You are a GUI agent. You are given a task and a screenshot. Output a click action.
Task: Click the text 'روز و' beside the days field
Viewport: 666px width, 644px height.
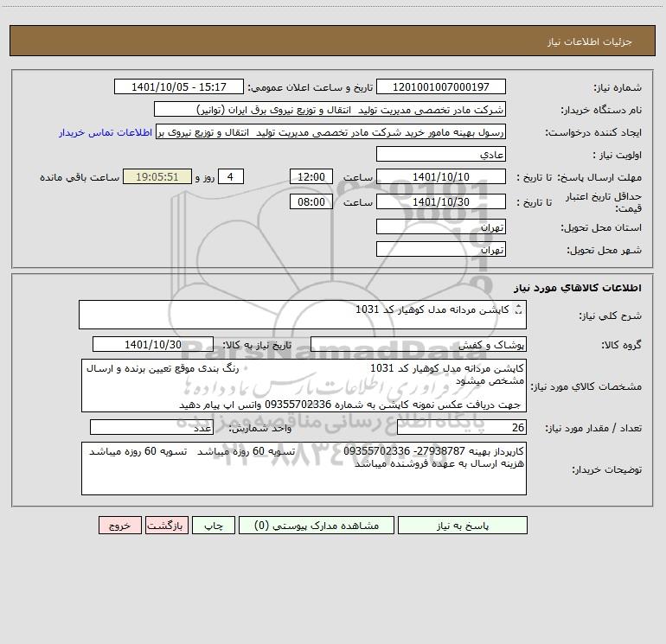click(x=205, y=177)
